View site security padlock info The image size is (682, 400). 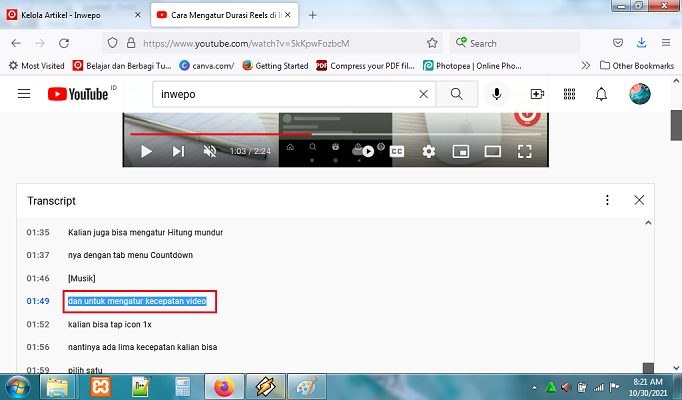pyautogui.click(x=130, y=43)
